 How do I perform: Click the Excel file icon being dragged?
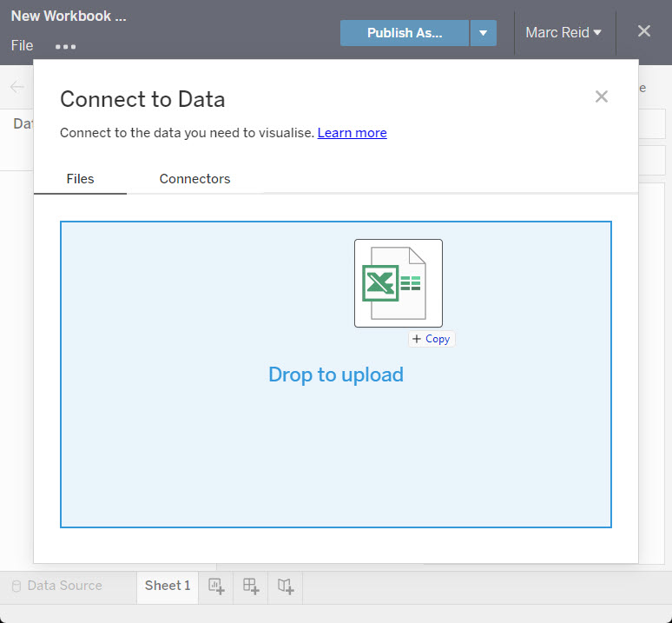[398, 283]
